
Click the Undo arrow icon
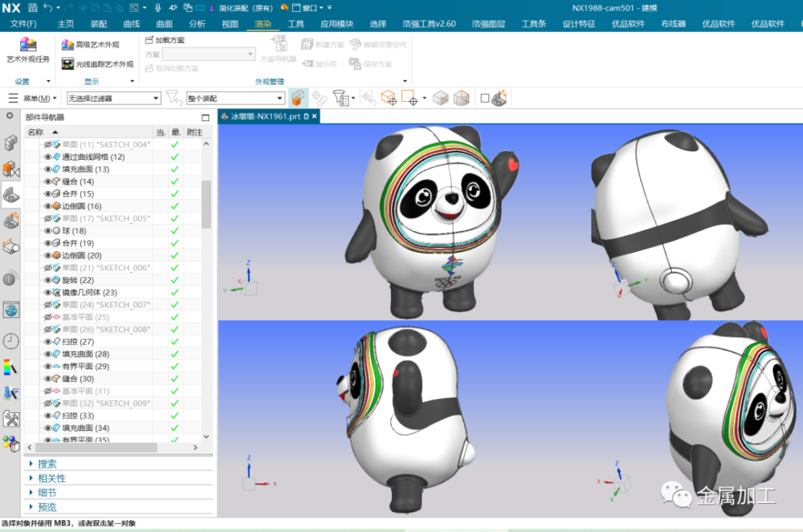[x=48, y=8]
